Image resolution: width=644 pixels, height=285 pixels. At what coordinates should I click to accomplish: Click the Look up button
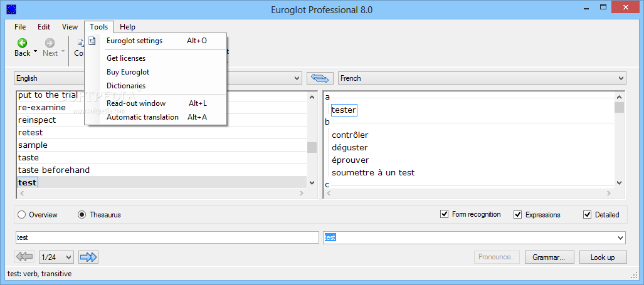(x=603, y=257)
